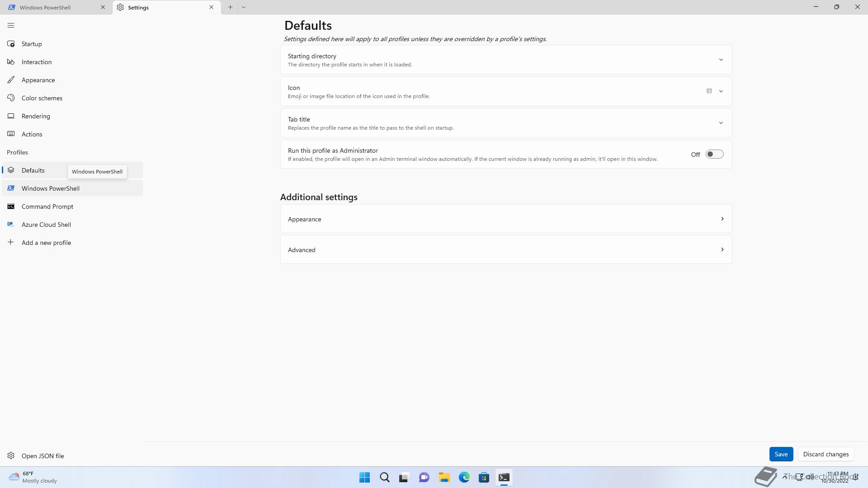Image resolution: width=868 pixels, height=488 pixels.
Task: Open Task View on taskbar
Action: point(404,478)
